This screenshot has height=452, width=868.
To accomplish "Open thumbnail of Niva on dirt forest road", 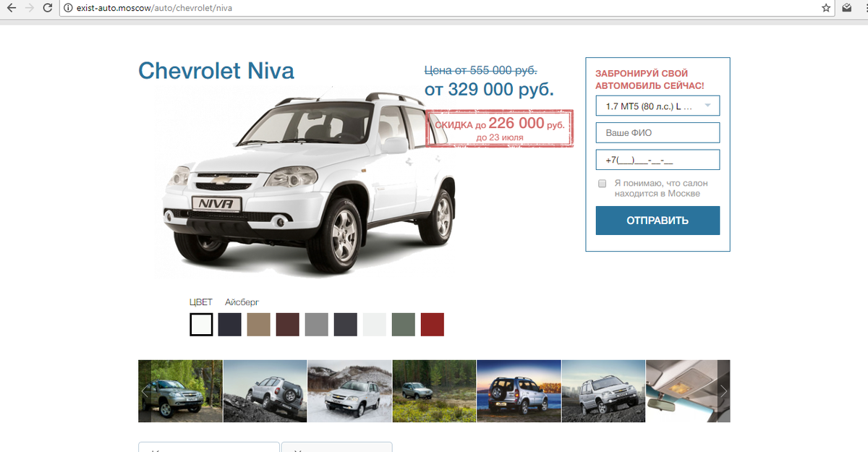I will (435, 391).
